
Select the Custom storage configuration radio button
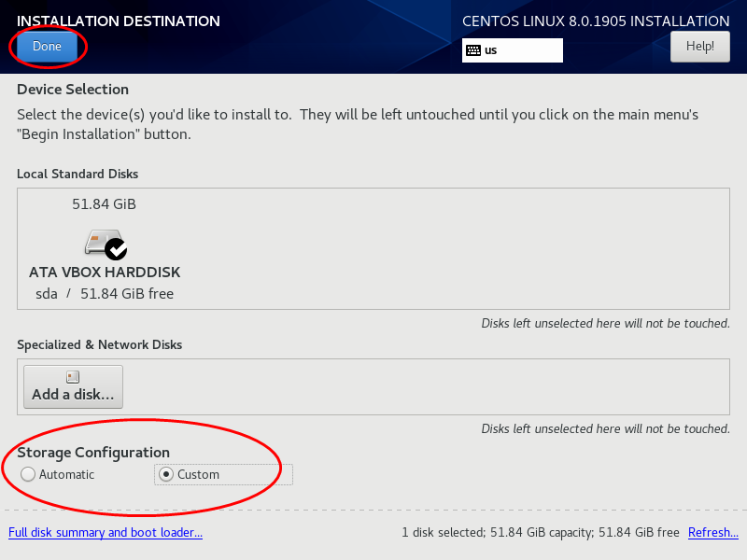166,474
